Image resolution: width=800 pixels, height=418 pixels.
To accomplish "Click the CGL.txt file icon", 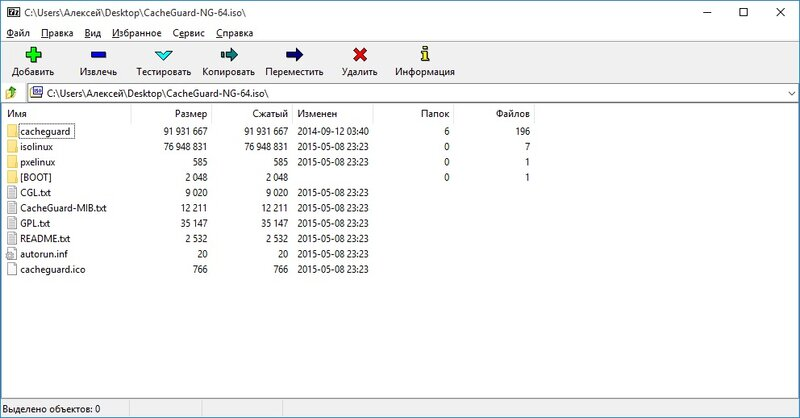I will point(12,192).
